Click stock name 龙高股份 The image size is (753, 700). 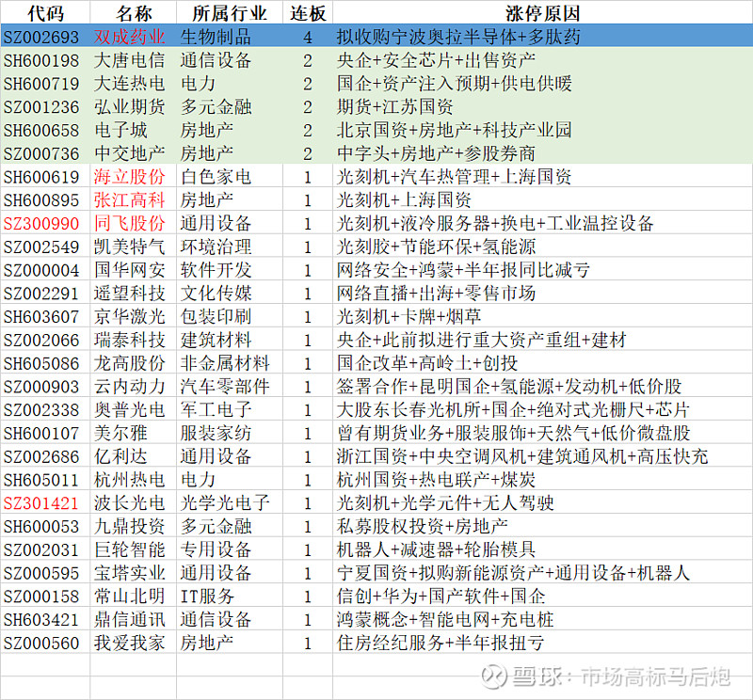click(130, 363)
